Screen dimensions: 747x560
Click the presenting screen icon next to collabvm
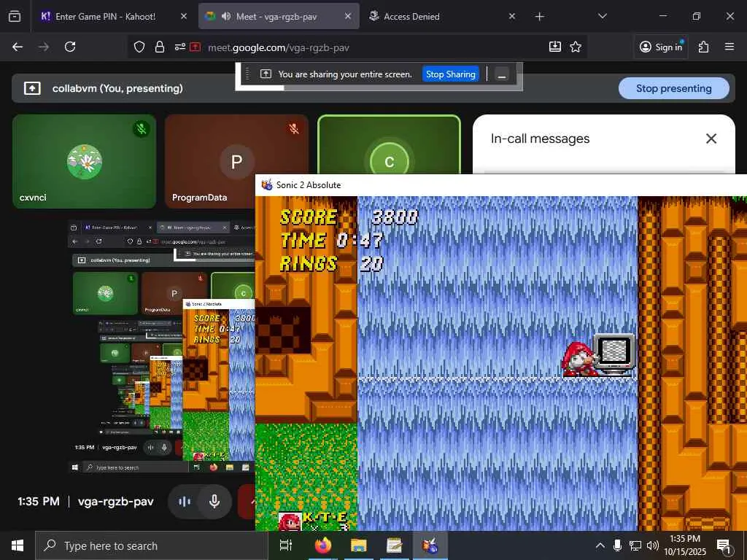point(32,88)
